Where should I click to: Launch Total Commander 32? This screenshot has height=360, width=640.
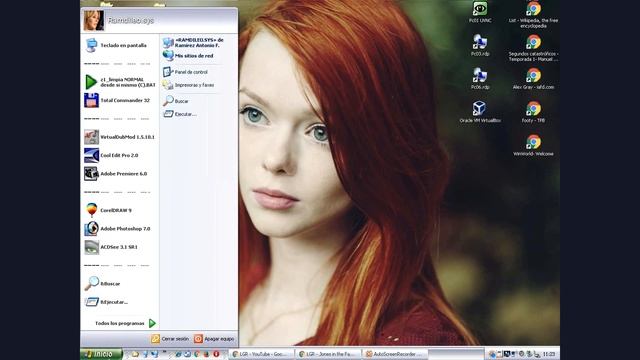click(120, 100)
